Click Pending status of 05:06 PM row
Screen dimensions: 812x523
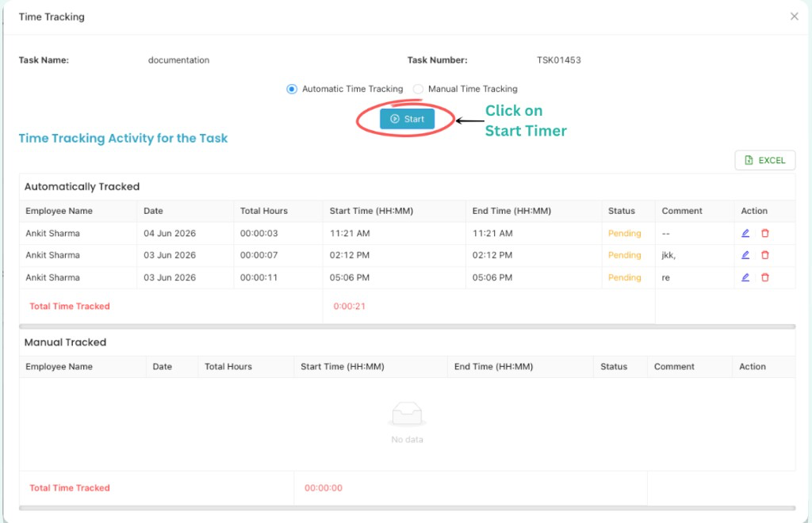click(625, 277)
